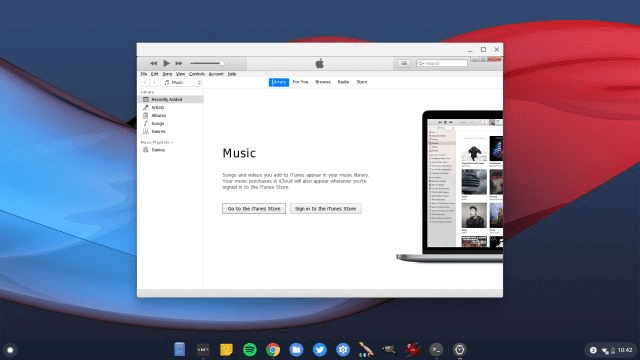
Task: Open the Song menu
Action: coord(167,74)
